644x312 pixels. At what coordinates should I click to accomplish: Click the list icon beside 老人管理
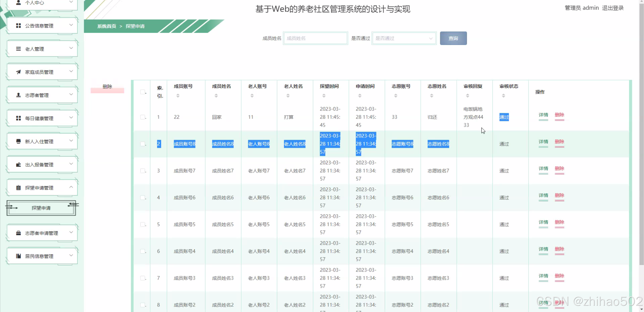[x=18, y=49]
